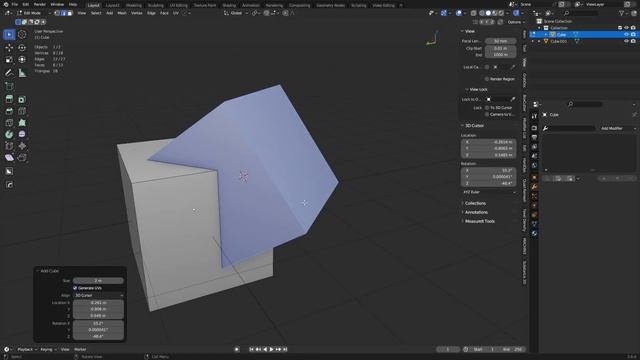
Task: Adjust the Focal Length field
Action: (x=501, y=41)
